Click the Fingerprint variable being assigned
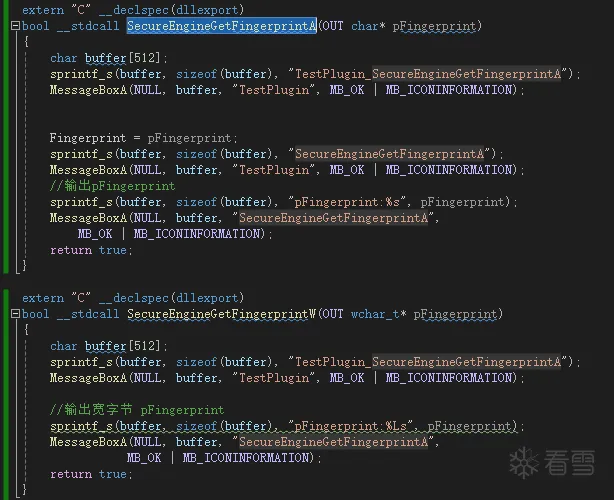Viewport: 614px width, 500px height. tap(88, 138)
